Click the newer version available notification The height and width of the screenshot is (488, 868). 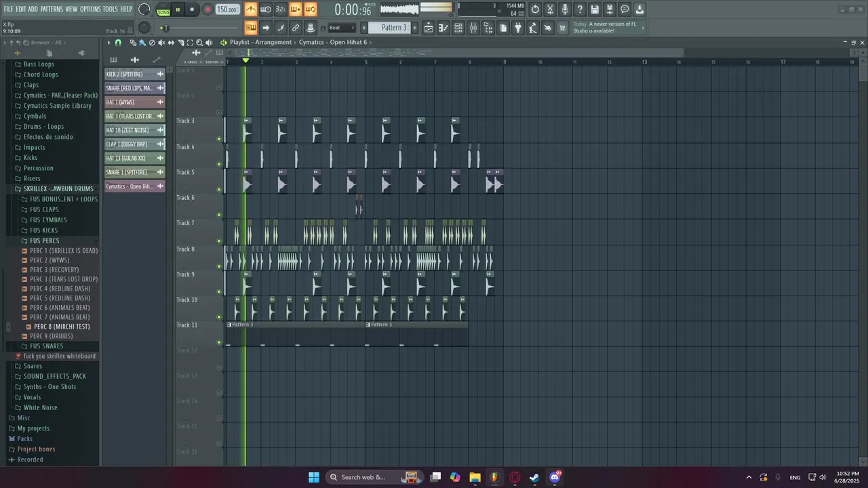(x=607, y=27)
